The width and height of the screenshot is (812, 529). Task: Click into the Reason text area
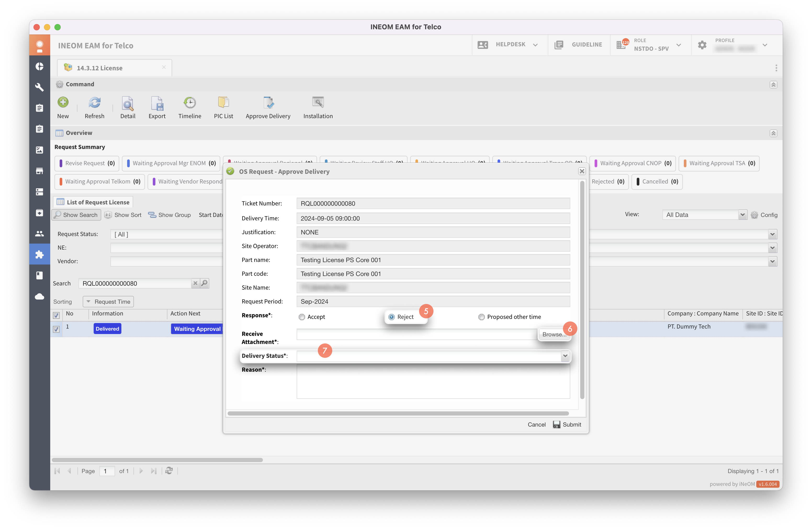click(x=433, y=381)
